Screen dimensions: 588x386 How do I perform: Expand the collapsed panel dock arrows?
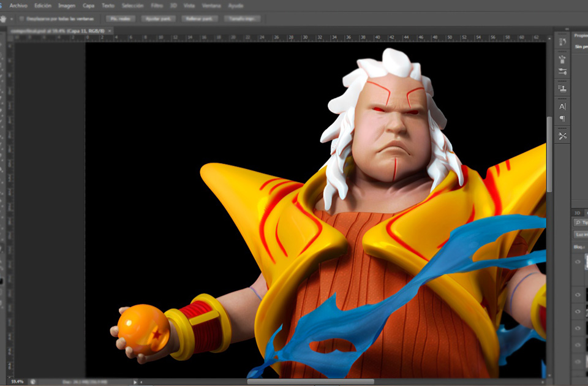[x=567, y=29]
